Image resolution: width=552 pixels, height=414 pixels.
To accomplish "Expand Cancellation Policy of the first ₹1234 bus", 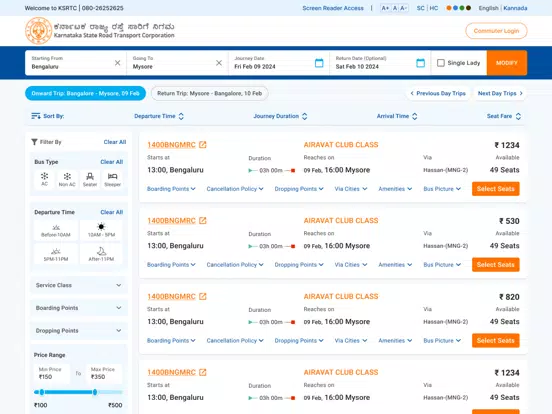I will click(235, 189).
